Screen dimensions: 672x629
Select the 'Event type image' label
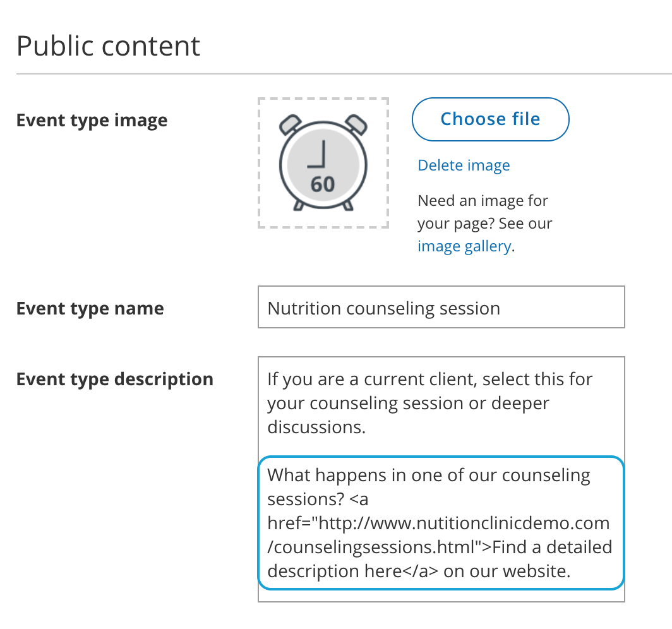point(92,120)
